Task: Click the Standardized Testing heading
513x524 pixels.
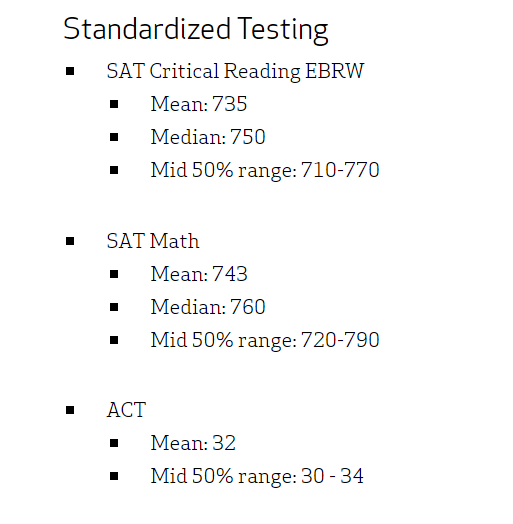Action: (x=196, y=30)
